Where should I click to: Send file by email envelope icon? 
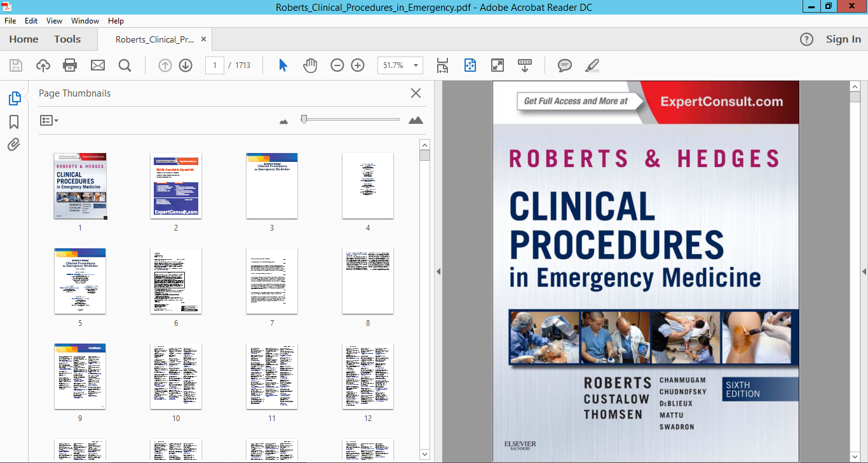97,65
